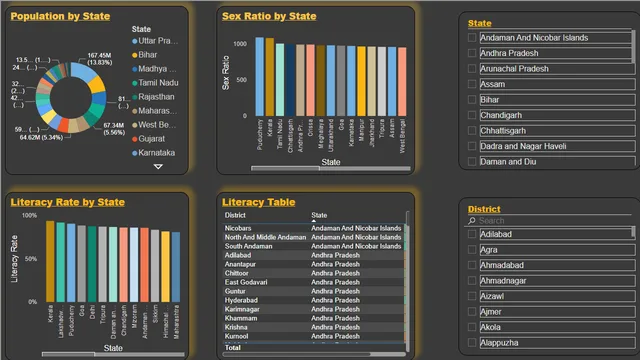Select the Maharashtra bar in Literacy Rate chart
The height and width of the screenshot is (360, 640).
(x=176, y=267)
